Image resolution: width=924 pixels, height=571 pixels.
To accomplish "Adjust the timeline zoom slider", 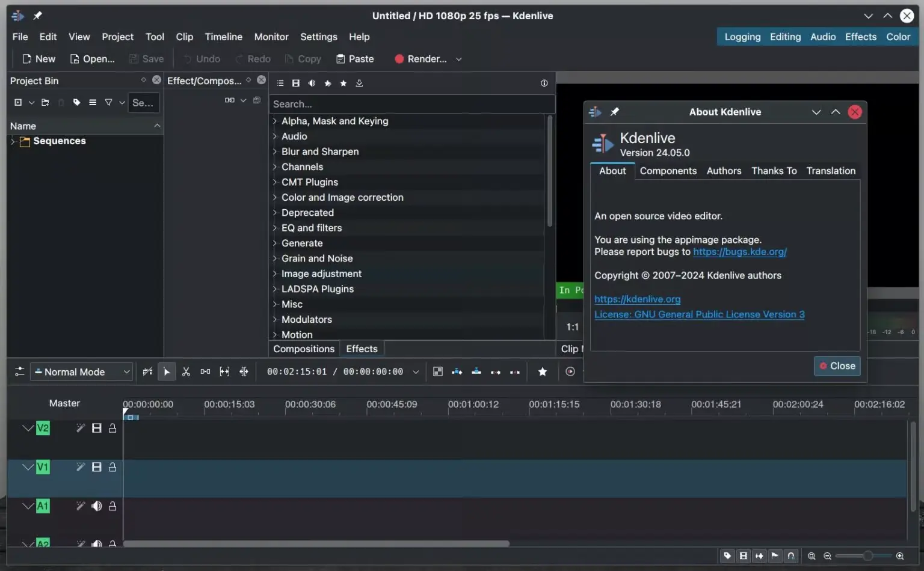I will [x=864, y=556].
